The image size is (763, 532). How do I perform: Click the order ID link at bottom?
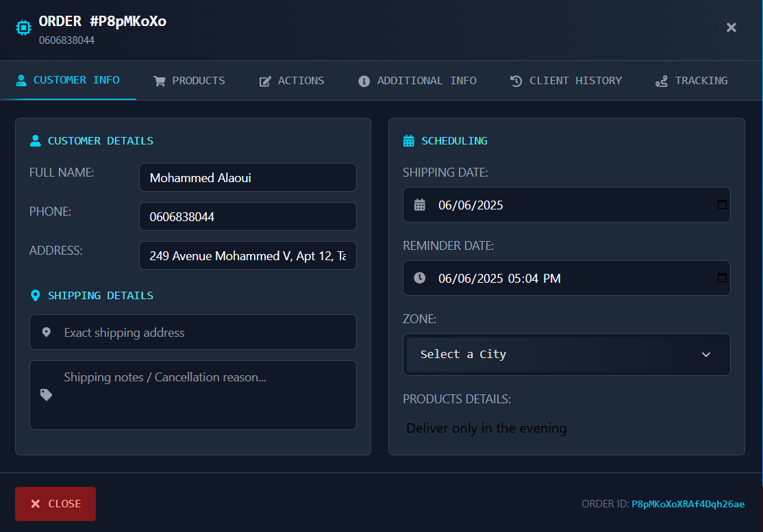688,505
